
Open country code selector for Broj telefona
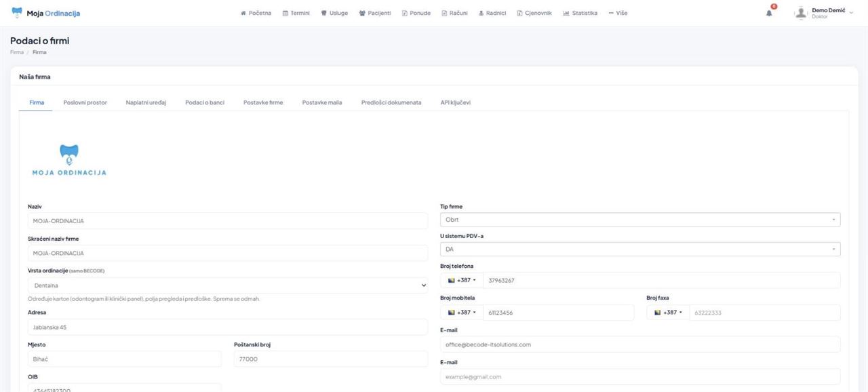pos(461,280)
